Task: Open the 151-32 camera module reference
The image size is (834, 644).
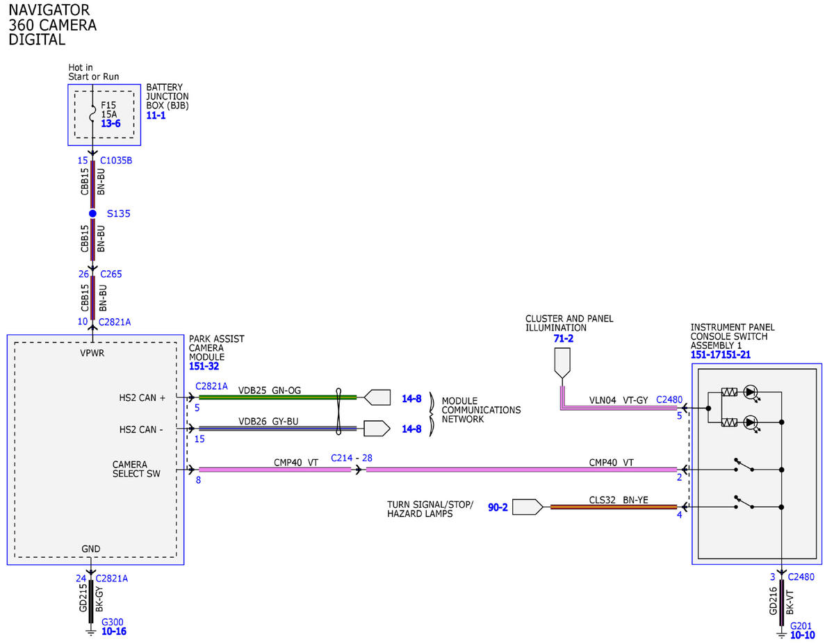Action: click(204, 366)
